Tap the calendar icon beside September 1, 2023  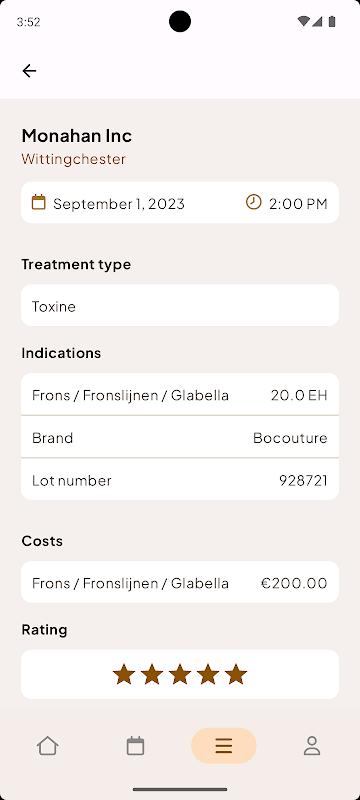tap(38, 202)
